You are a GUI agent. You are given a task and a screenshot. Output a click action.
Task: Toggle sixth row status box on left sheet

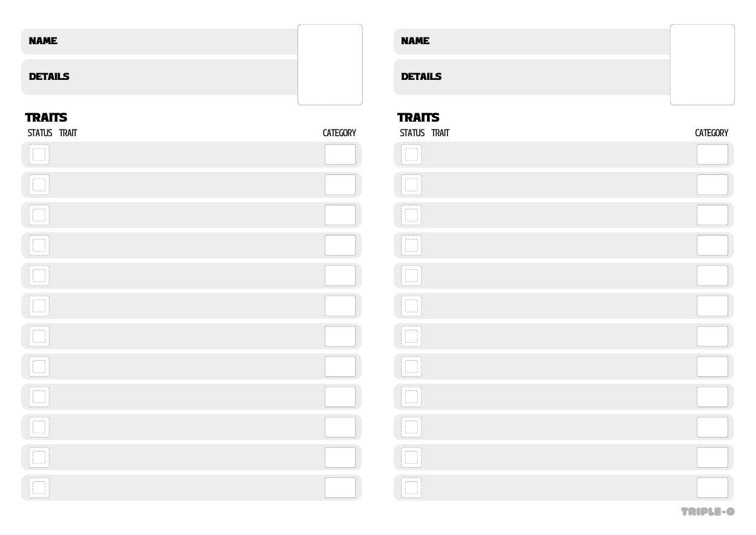click(x=39, y=306)
